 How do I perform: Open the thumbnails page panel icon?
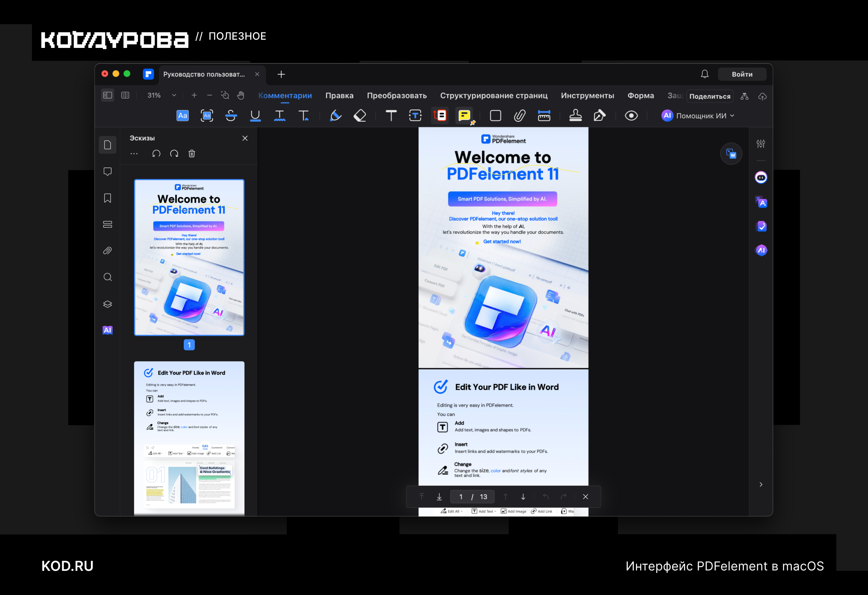tap(108, 145)
